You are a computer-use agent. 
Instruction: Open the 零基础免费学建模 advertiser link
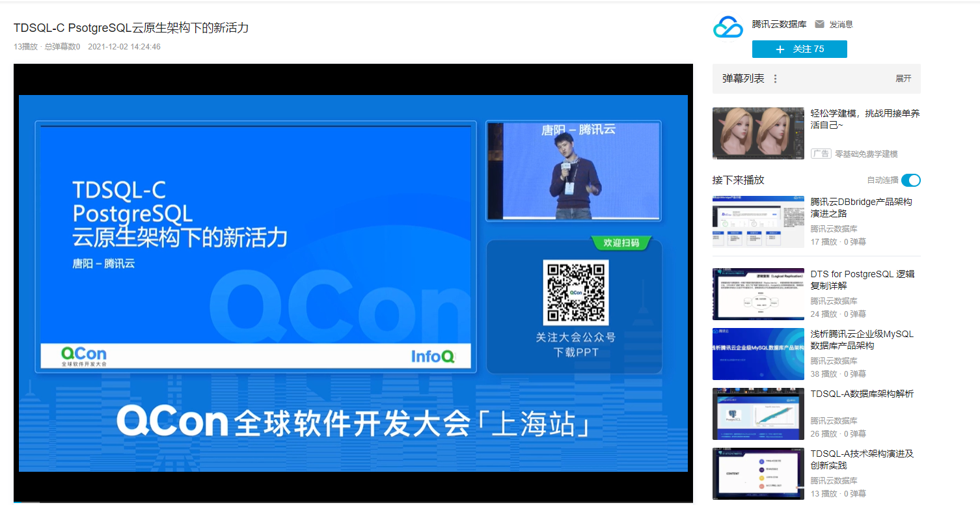point(866,154)
